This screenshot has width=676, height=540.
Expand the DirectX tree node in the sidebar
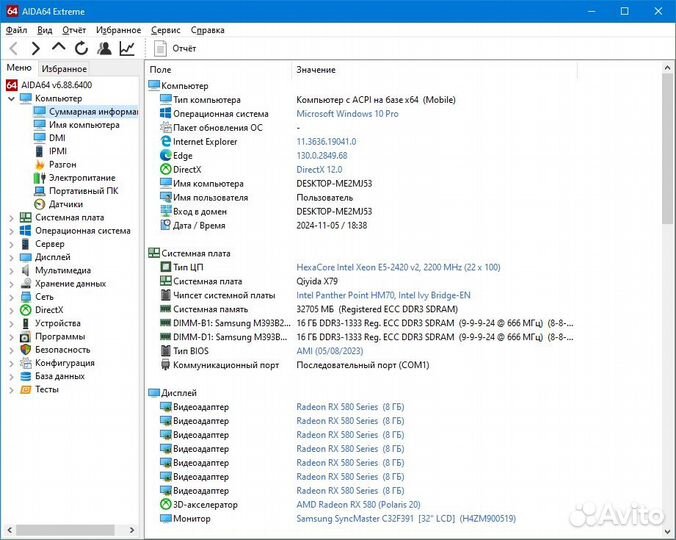(12, 310)
